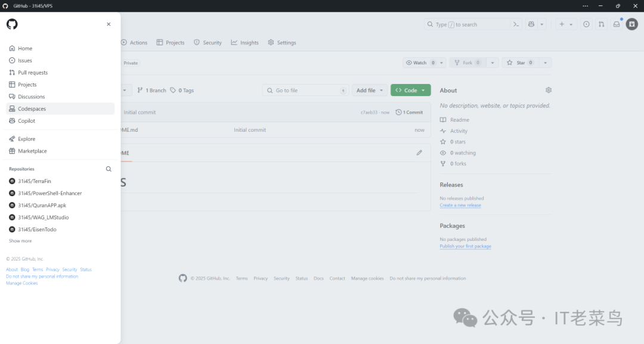Screen dimensions: 644x344
Task: Edit the README with the pencil icon
Action: point(419,153)
